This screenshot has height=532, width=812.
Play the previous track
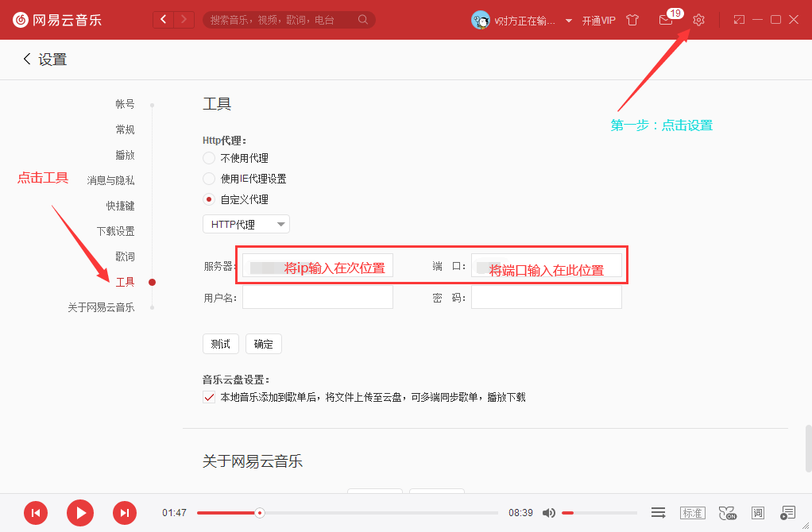point(36,513)
